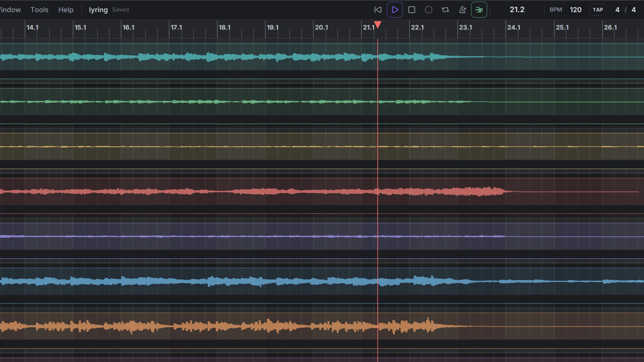Select the orange audio clip waveform

point(322,326)
